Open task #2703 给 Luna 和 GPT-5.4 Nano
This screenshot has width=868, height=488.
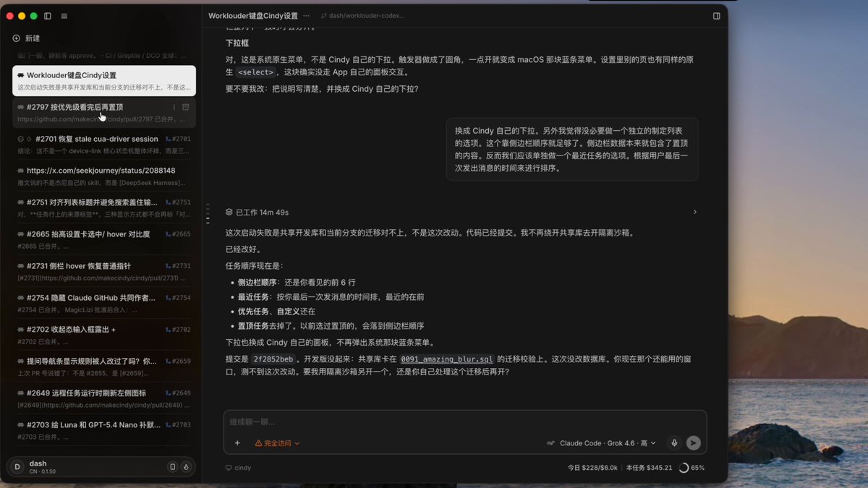pyautogui.click(x=104, y=430)
